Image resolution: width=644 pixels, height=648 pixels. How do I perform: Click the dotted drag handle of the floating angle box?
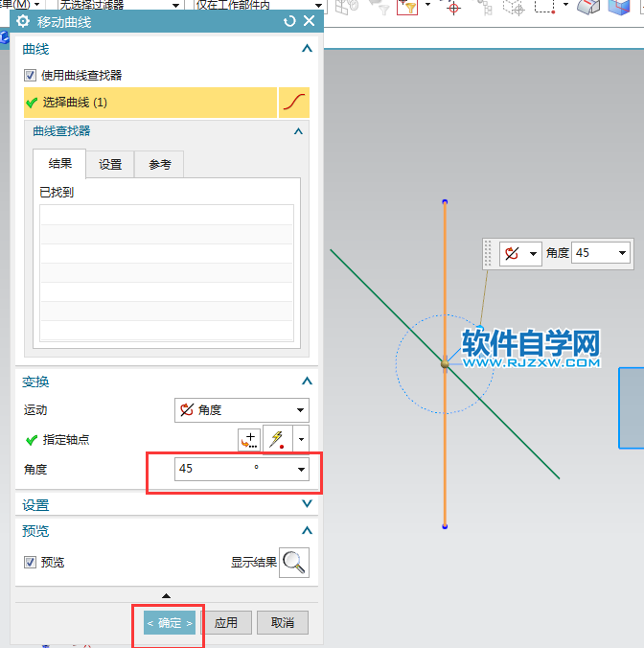(488, 253)
